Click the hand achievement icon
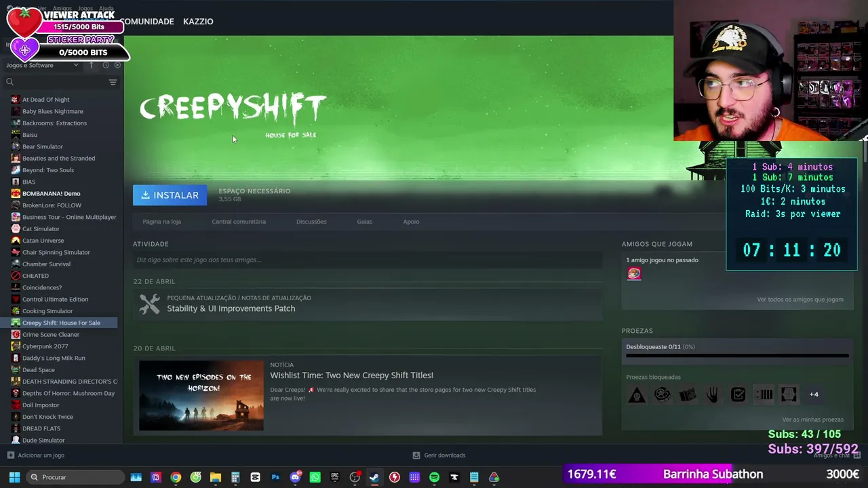The width and height of the screenshot is (868, 488). [x=713, y=394]
